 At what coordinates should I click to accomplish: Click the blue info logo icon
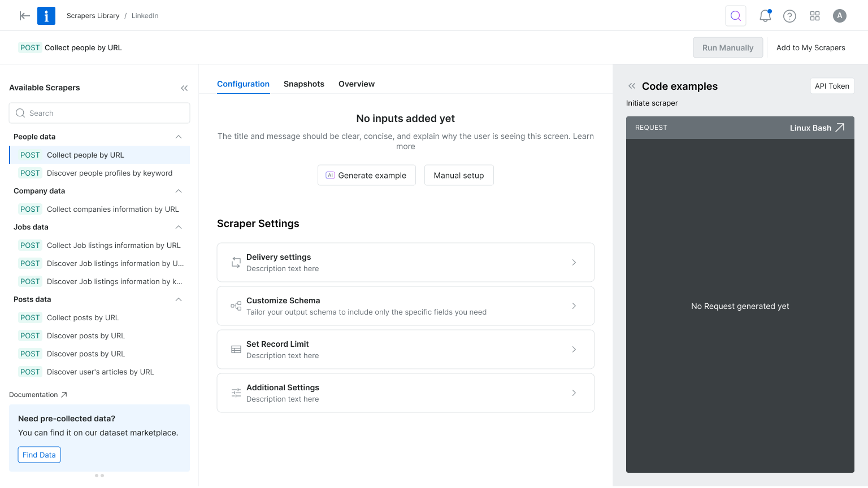pos(46,16)
